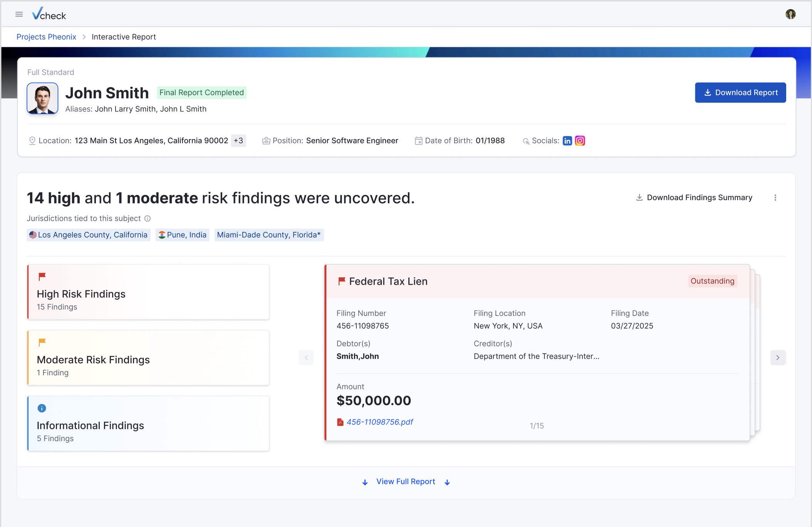Click the PDF icon beside 456-11098756.pdf
812x527 pixels.
(x=340, y=422)
